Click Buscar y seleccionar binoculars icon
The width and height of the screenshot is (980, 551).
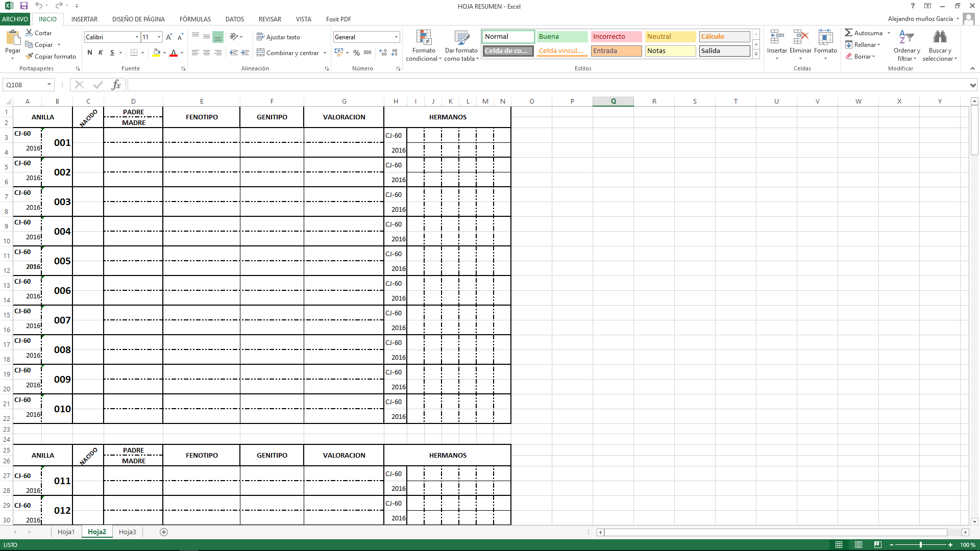tap(940, 38)
